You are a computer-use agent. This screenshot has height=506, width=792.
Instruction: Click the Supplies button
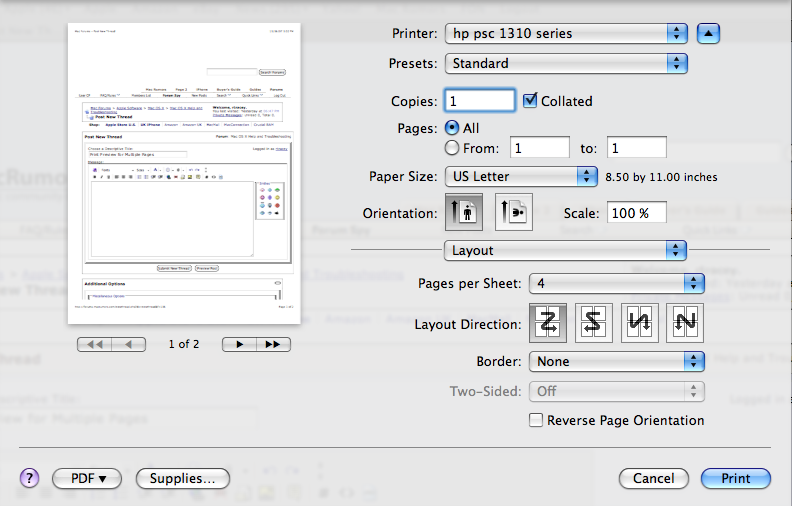tap(183, 478)
